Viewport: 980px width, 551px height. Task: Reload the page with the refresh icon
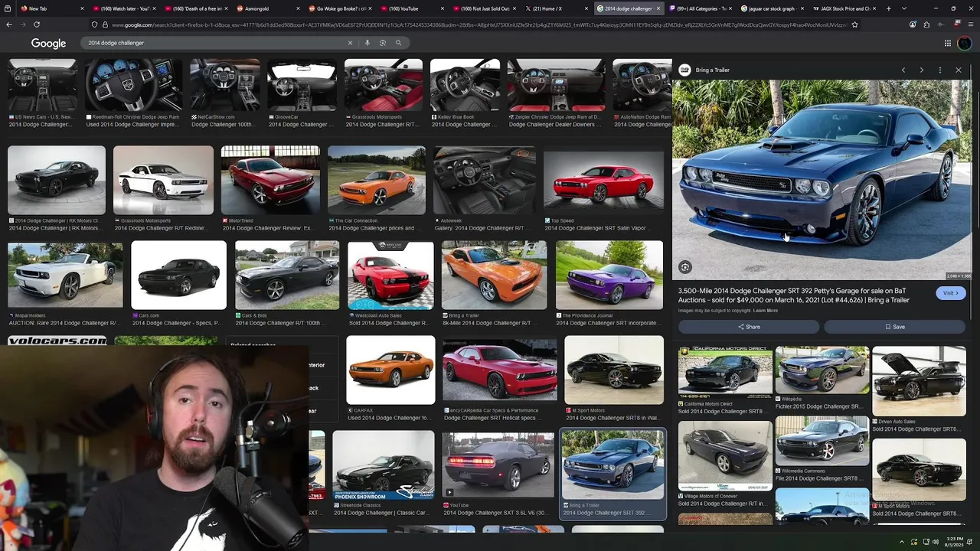pyautogui.click(x=36, y=24)
